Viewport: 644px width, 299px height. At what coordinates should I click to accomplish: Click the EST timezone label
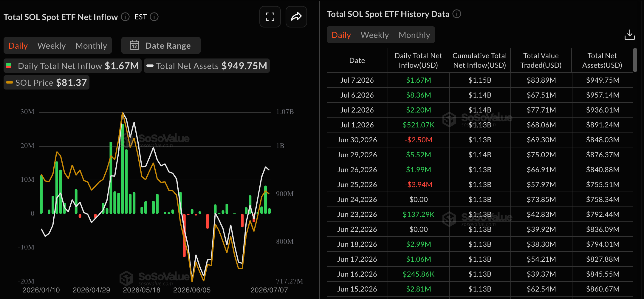(x=141, y=17)
